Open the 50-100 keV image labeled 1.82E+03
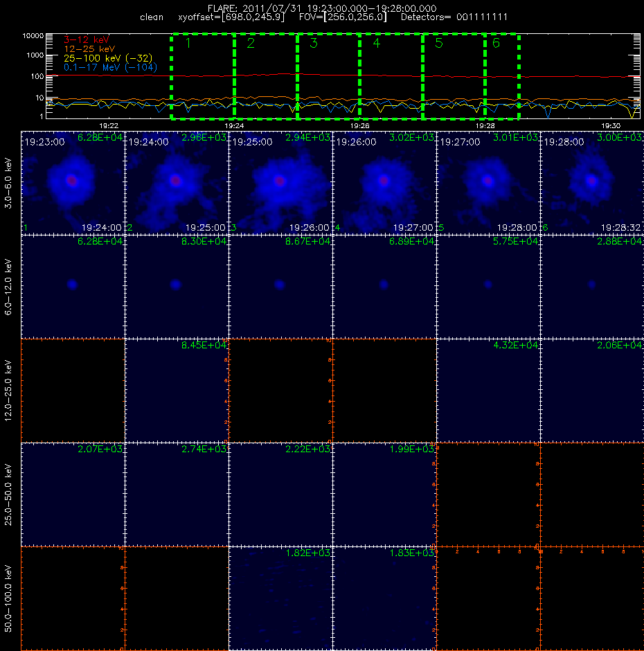 [x=280, y=598]
